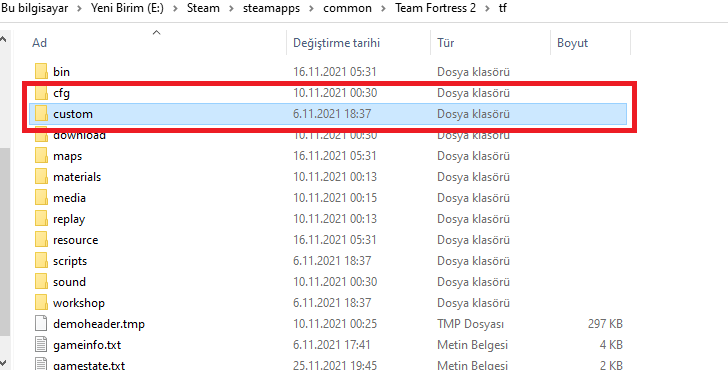Screen dimensions: 728x370
Task: Select the gameinfo.txt document icon
Action: tap(41, 345)
